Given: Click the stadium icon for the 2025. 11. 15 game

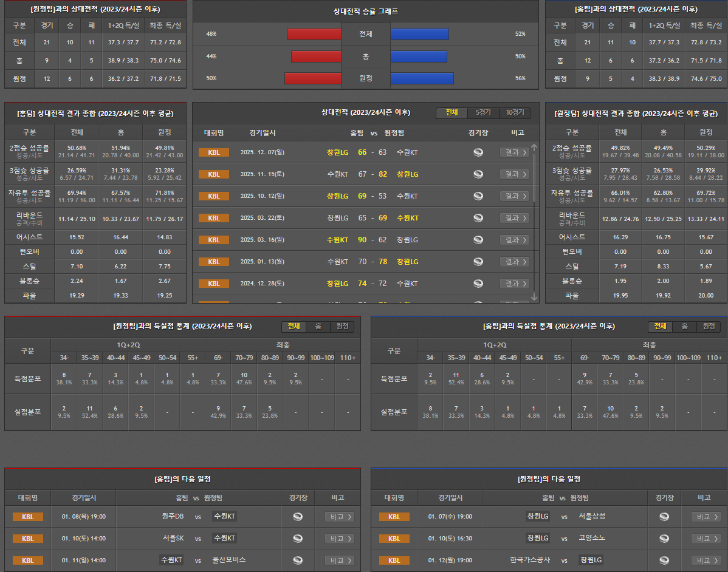Looking at the screenshot, I should 478,174.
